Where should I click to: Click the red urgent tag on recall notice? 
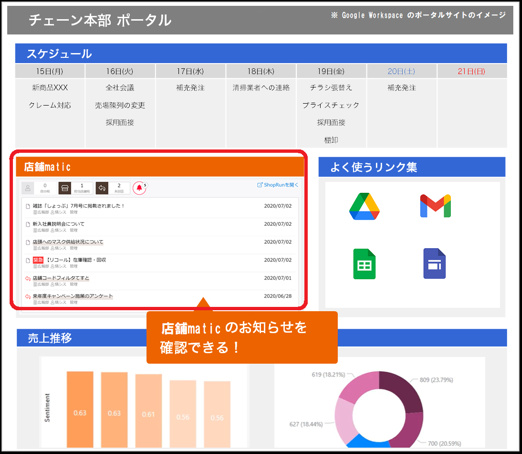coord(38,260)
